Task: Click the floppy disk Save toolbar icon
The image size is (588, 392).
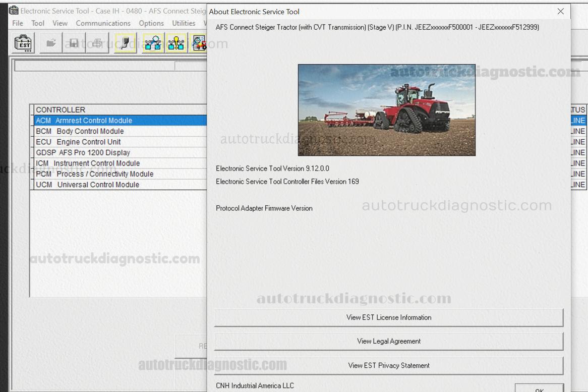Action: tap(74, 43)
